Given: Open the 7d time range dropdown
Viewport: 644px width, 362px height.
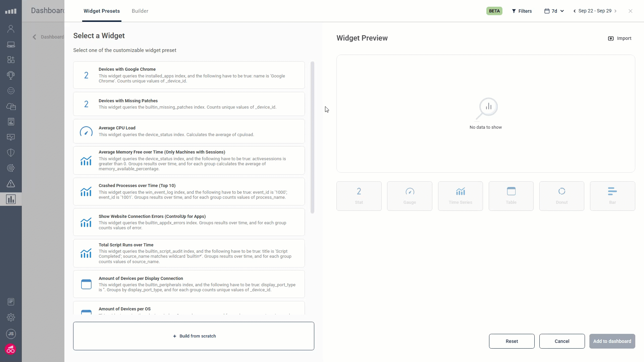Looking at the screenshot, I should [554, 11].
